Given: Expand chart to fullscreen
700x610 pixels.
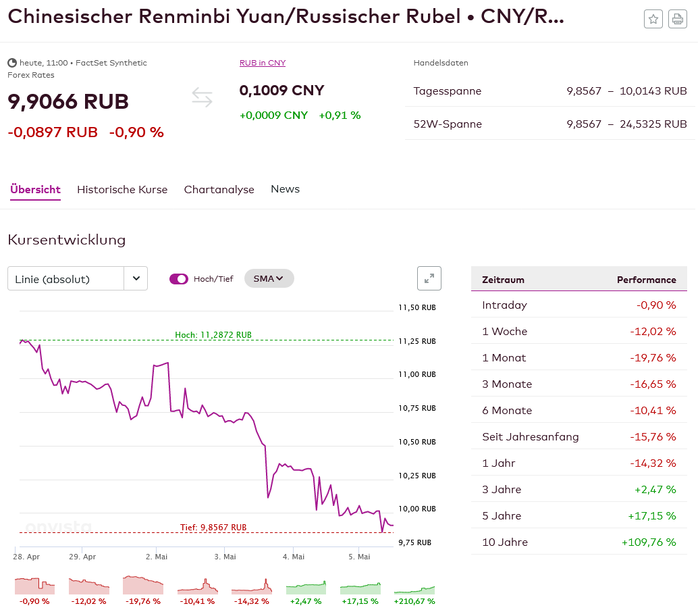Looking at the screenshot, I should click(x=429, y=278).
